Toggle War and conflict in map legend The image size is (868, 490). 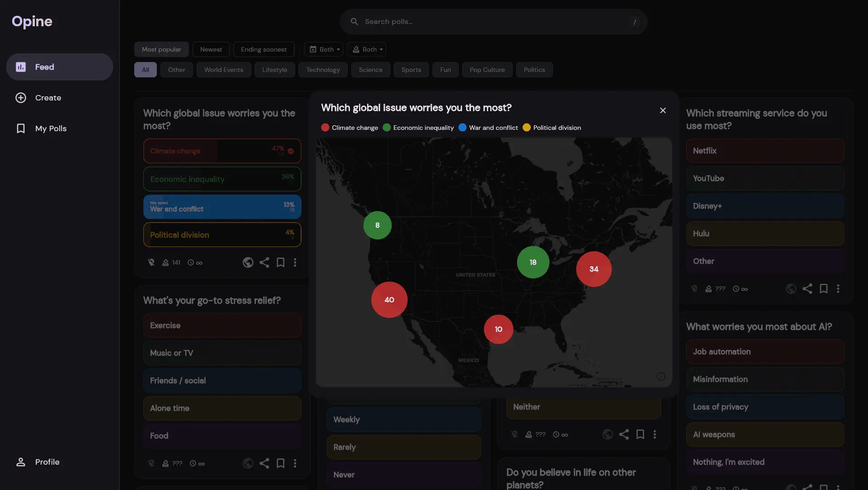coord(488,128)
